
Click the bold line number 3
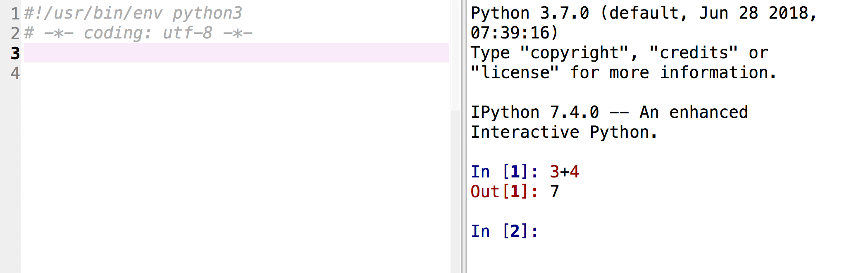pos(15,53)
